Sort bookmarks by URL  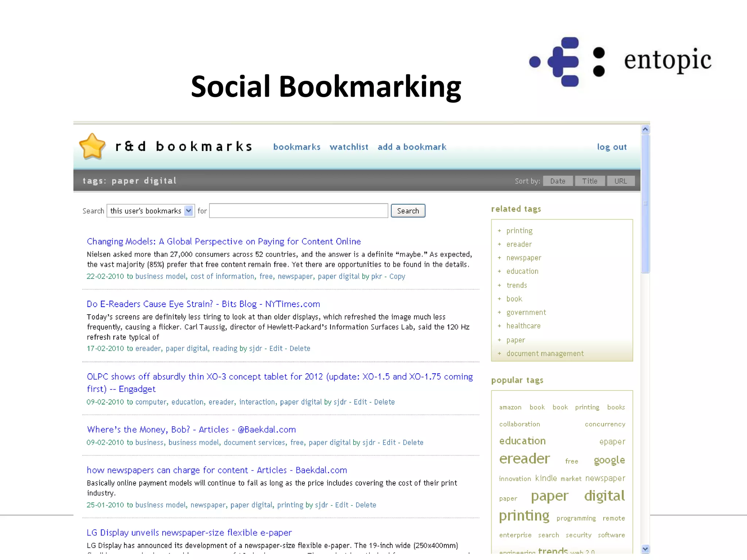point(621,181)
